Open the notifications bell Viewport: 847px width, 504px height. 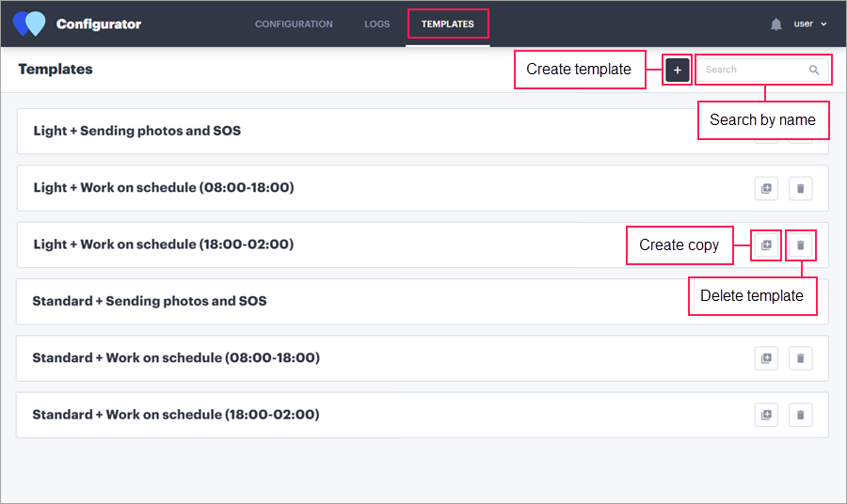coord(776,24)
